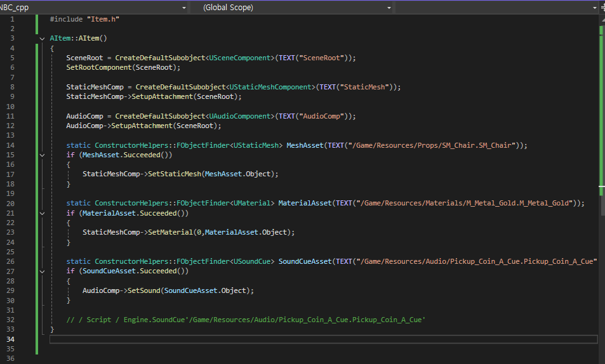The image size is (605, 364).
Task: Click "AudioComp" string literal on line 11
Action: 321,116
